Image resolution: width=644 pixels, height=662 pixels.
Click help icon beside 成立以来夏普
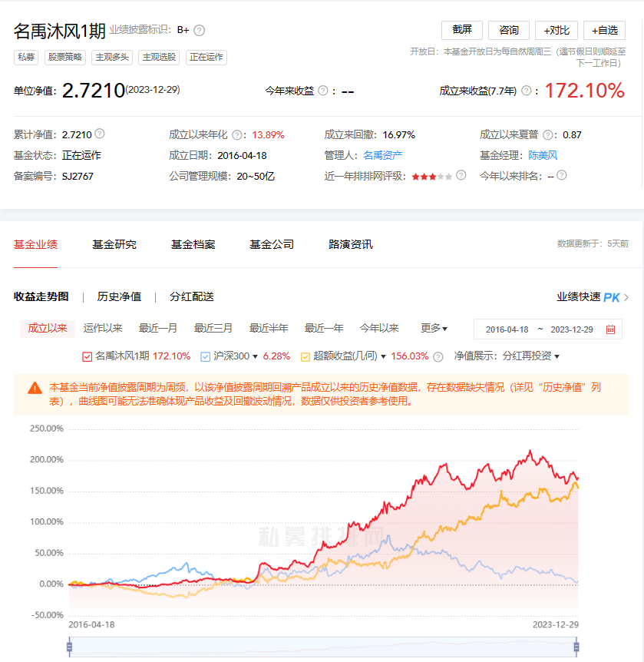pyautogui.click(x=548, y=135)
